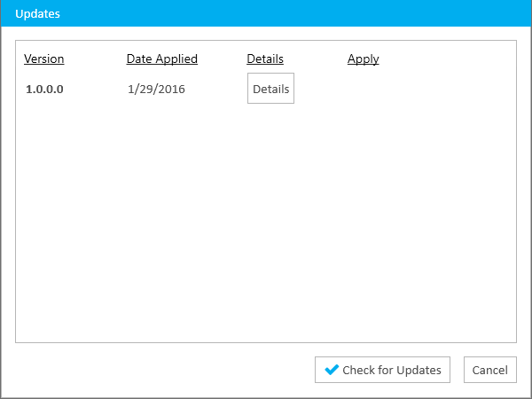Click the Date Applied column header
The image size is (532, 399).
click(x=162, y=59)
